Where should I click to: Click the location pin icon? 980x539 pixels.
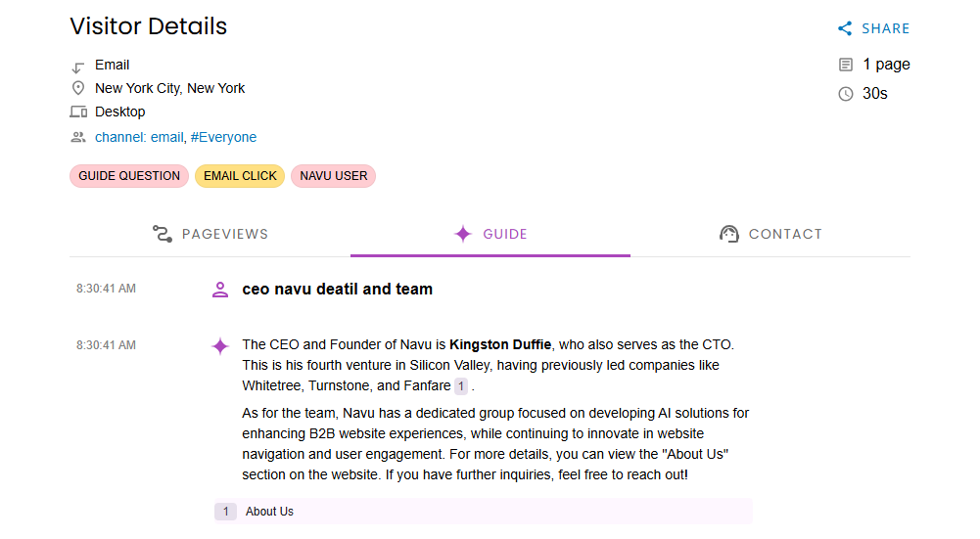coord(78,89)
